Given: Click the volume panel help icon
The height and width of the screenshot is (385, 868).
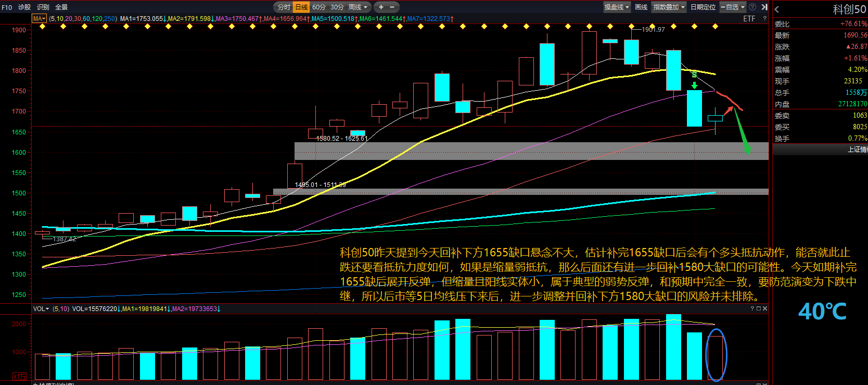Looking at the screenshot, I should (x=752, y=309).
